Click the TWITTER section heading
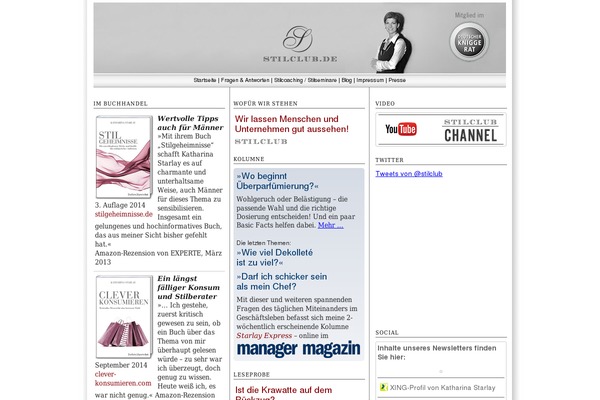 tap(389, 160)
